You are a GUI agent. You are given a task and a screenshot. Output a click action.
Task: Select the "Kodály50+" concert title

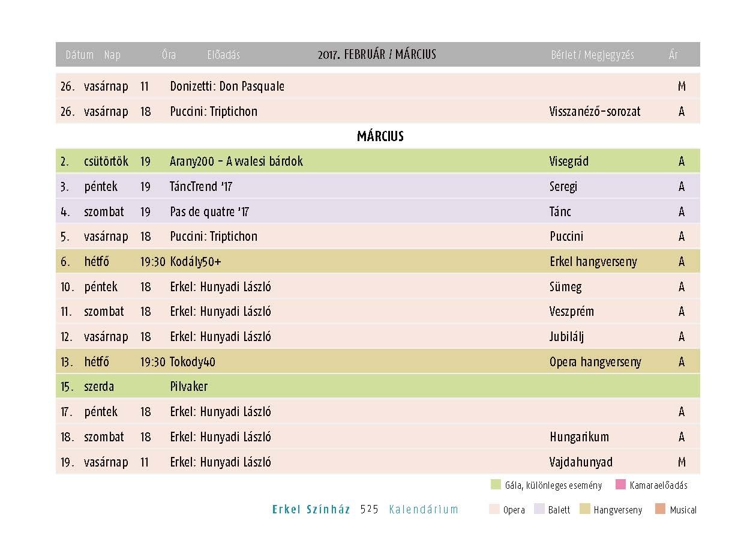(196, 262)
